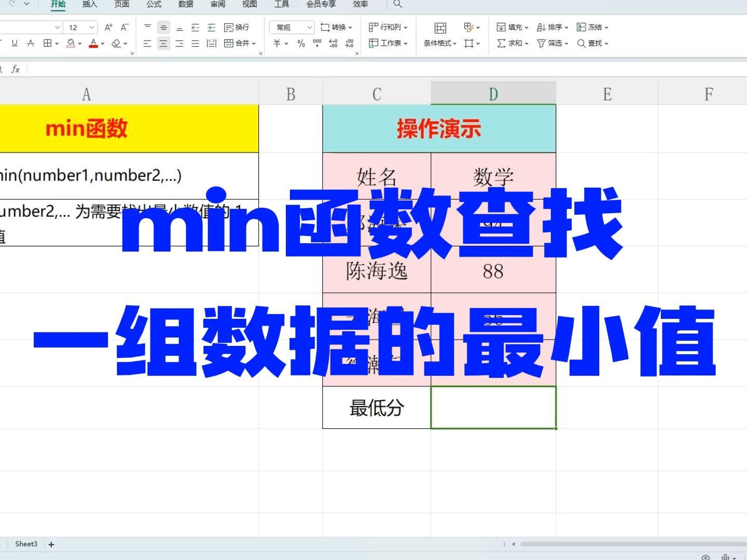Click the distributed alignment icon
The width and height of the screenshot is (747, 560).
pos(211,43)
